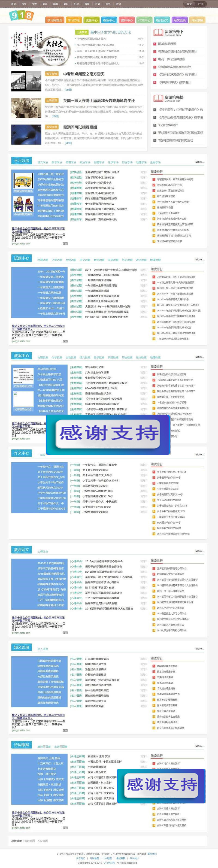
Task: Click the 资源抢先下 book icon
Action: tap(158, 32)
